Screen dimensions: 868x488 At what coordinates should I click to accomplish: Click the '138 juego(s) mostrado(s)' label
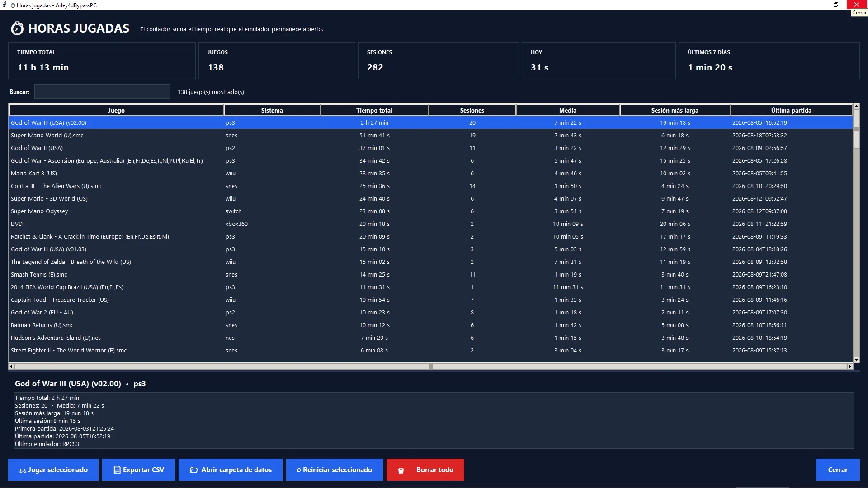point(211,92)
